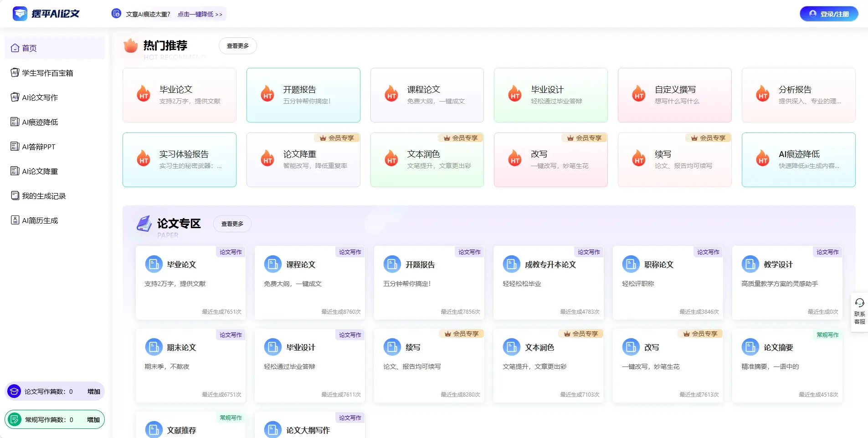The image size is (868, 438).
Task: Click 查看更多 next to 热门推荐
Action: pyautogui.click(x=237, y=46)
